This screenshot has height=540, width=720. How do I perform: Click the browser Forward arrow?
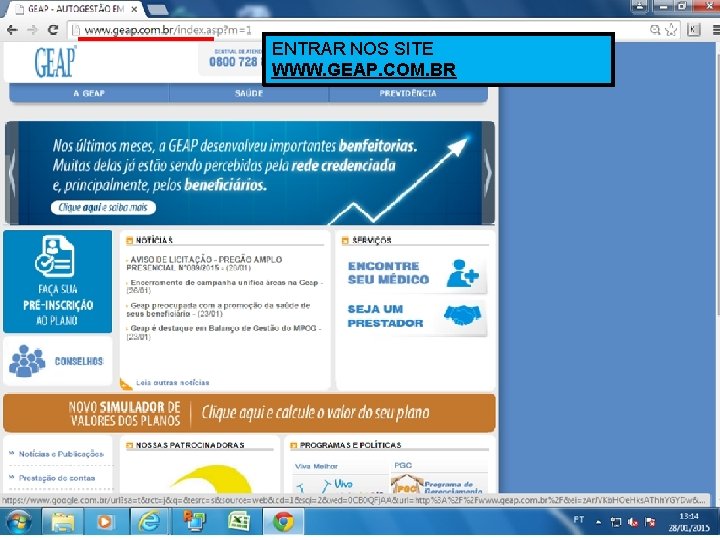pos(33,30)
